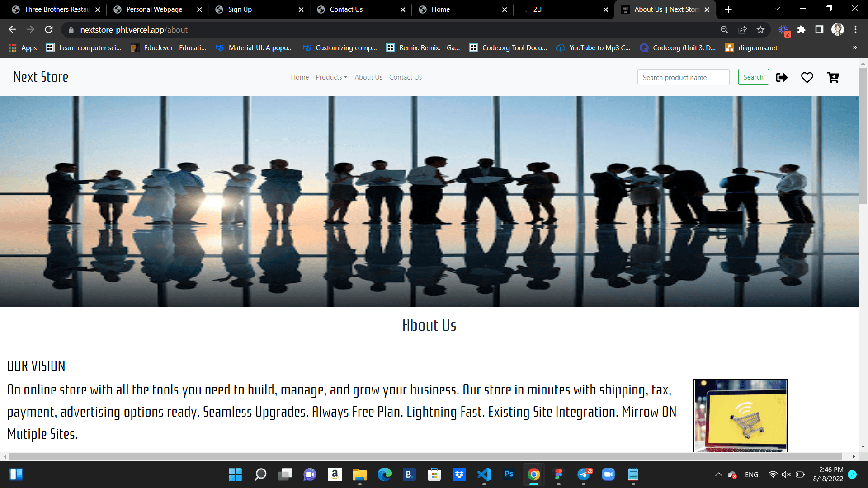Screen dimensions: 868x488
Task: Click the extension icon with badge 2
Action: [x=784, y=30]
